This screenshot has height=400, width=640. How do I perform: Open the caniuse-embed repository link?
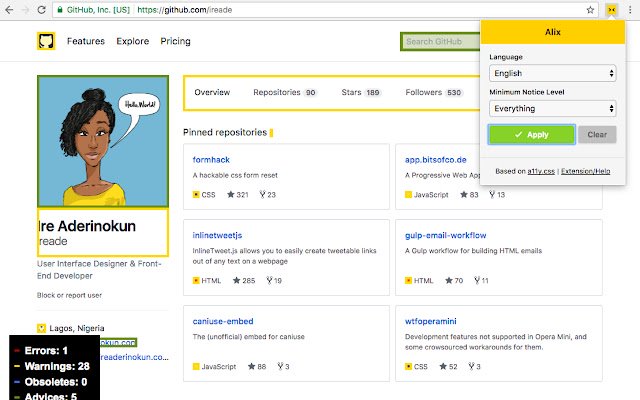(223, 321)
